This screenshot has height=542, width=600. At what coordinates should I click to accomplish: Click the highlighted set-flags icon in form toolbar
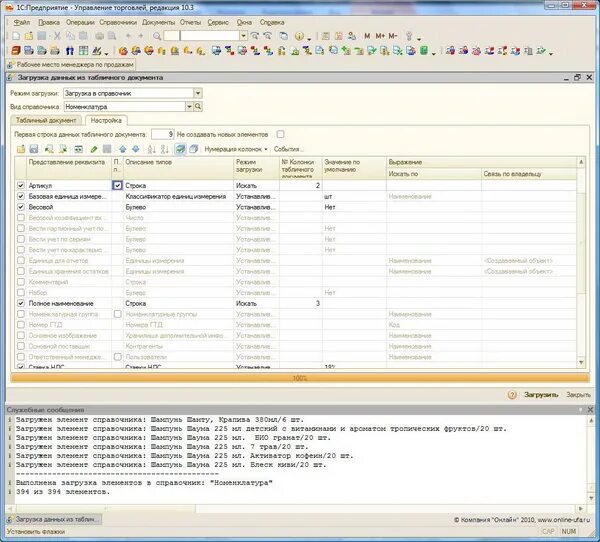coord(180,149)
